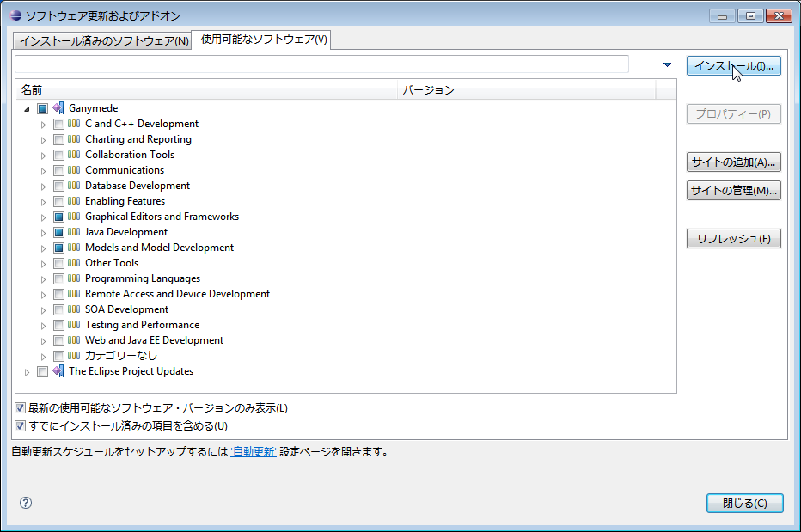Click the インストール button
The height and width of the screenshot is (532, 801).
734,66
